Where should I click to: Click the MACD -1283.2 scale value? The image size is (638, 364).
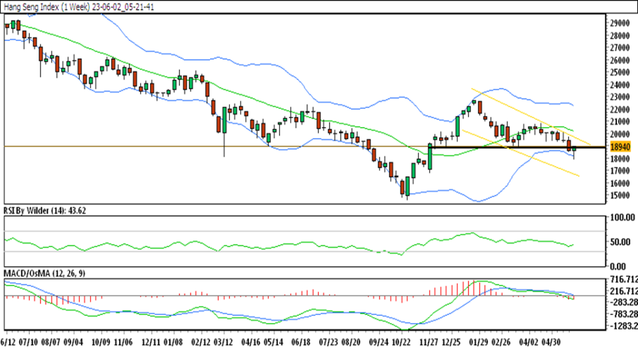(624, 326)
